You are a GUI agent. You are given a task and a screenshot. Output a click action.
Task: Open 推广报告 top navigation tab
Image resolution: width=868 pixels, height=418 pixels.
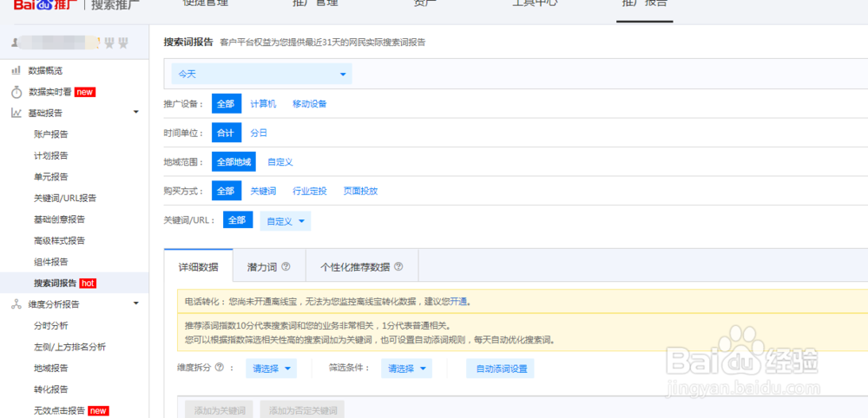click(645, 4)
